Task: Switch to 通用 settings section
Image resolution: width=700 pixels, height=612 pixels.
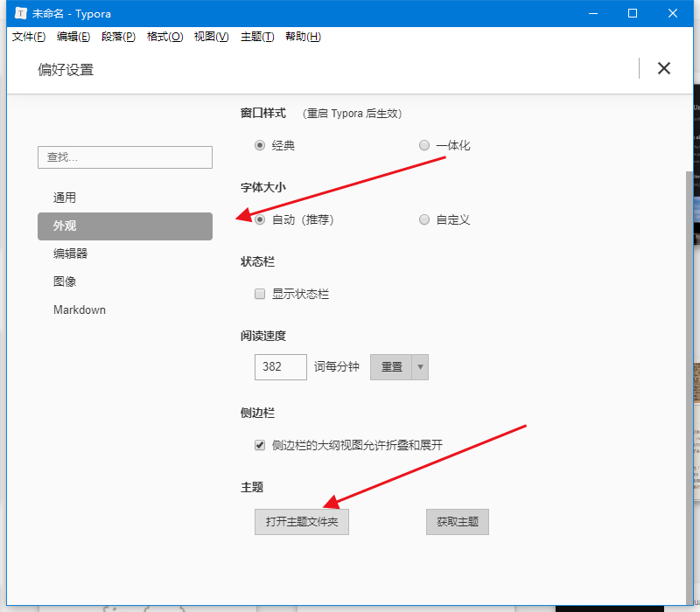Action: pyautogui.click(x=66, y=197)
